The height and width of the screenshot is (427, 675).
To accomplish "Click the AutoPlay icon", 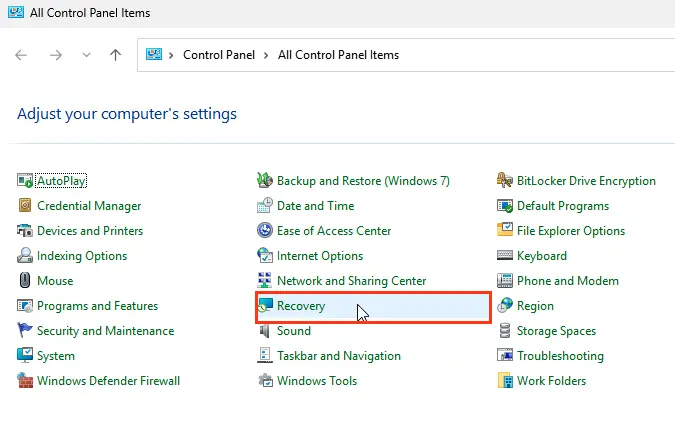I will 26,181.
